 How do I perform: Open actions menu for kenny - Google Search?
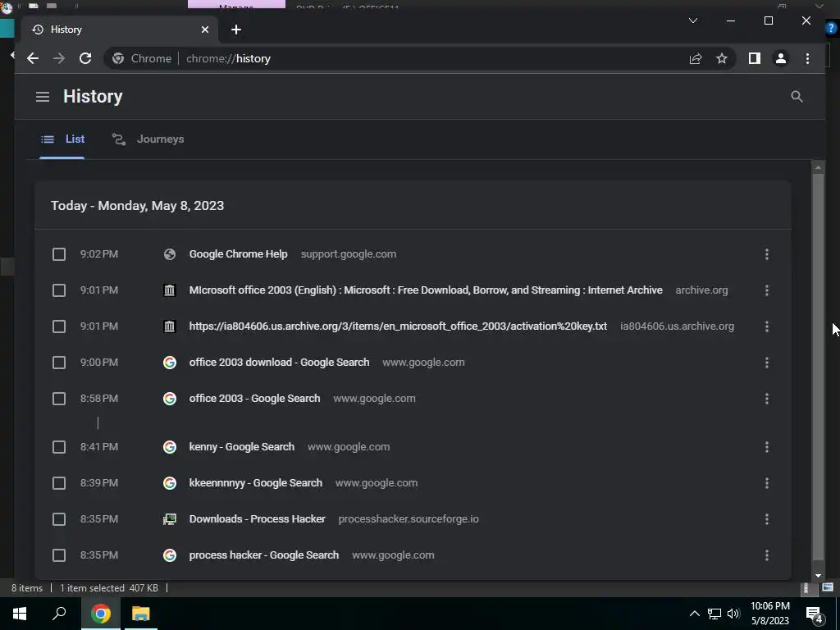point(767,447)
